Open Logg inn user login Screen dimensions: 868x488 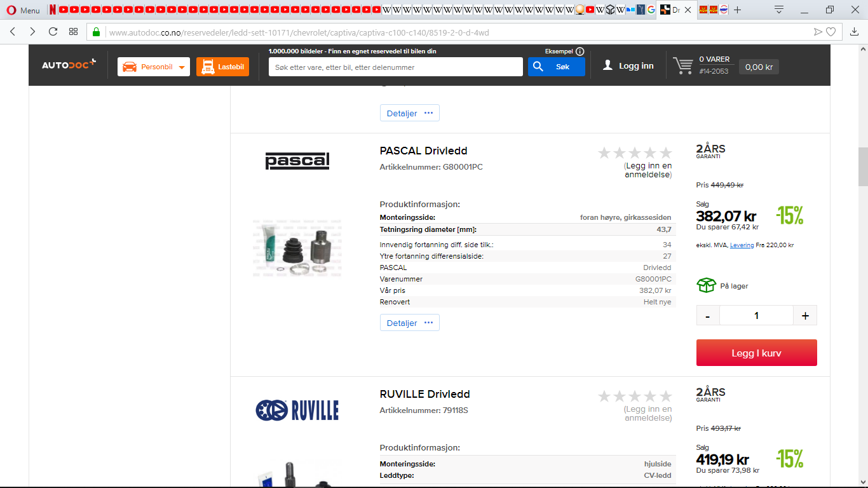point(628,65)
